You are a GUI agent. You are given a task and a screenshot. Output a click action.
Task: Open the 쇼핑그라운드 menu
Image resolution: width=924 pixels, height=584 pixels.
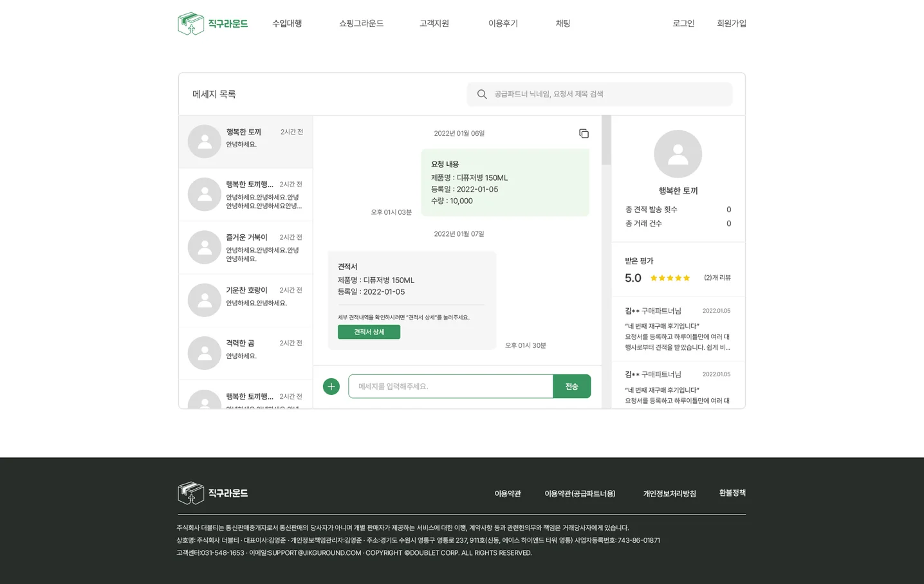coord(361,23)
